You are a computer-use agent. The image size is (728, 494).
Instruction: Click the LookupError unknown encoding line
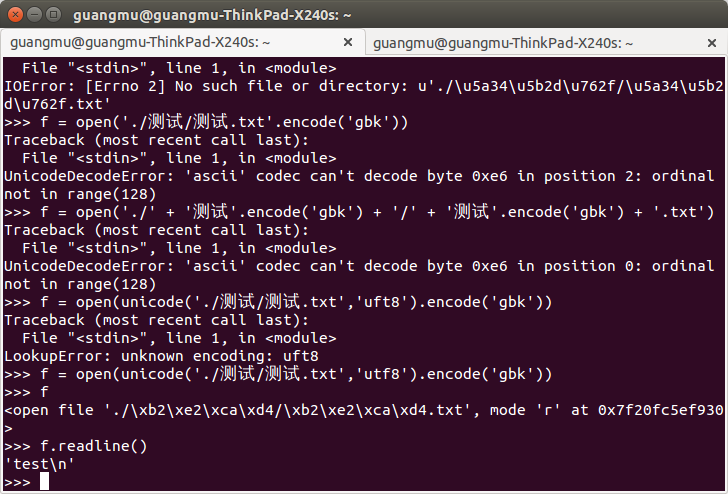coord(162,356)
